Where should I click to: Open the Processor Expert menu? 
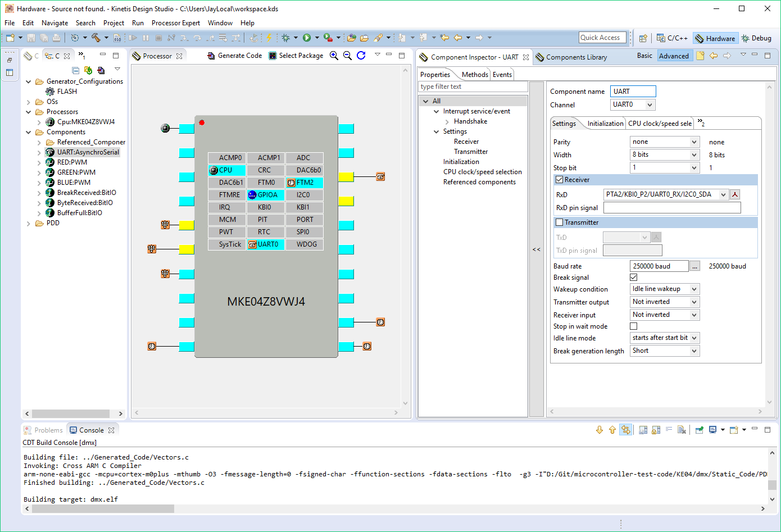(x=175, y=23)
